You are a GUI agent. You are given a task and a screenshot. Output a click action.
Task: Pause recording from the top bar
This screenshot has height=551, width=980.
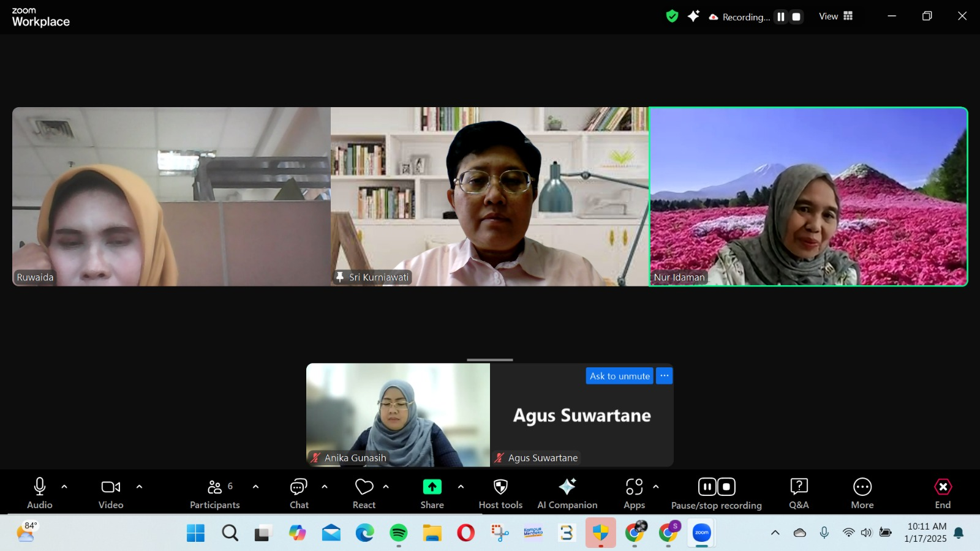[781, 17]
